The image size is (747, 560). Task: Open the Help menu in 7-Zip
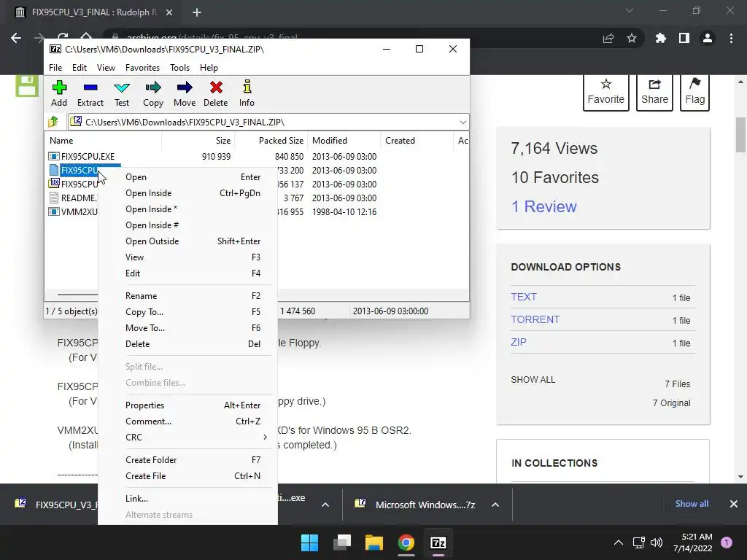(209, 68)
